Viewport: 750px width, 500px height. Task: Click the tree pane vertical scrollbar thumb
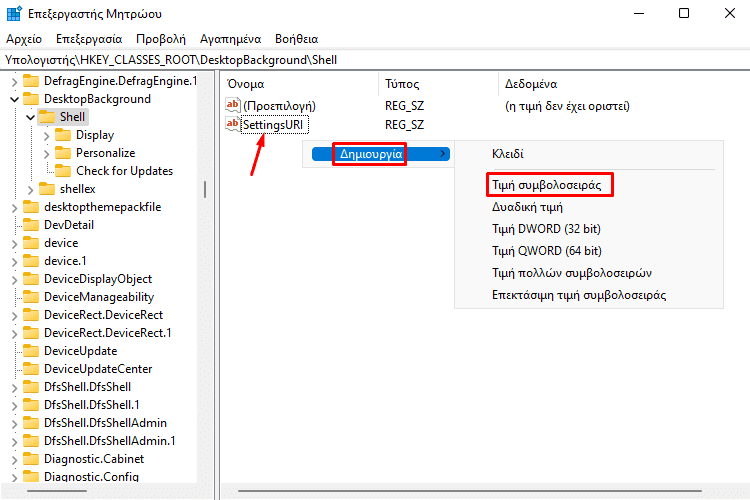click(x=205, y=189)
